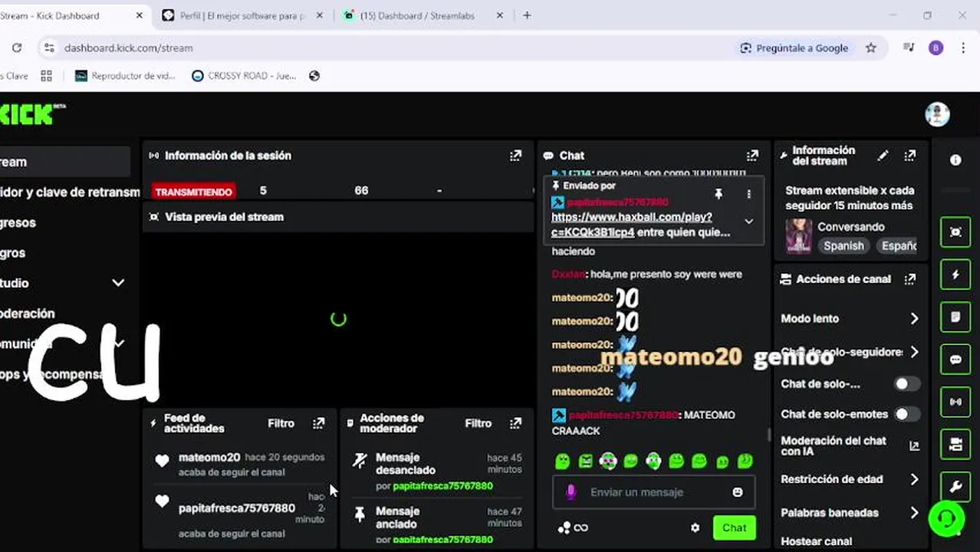Viewport: 980px width, 552px height.
Task: Click the camera moderator icon in right sidebar
Action: [955, 444]
